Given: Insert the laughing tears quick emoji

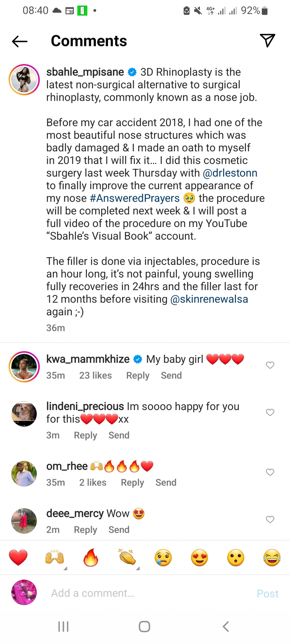Looking at the screenshot, I should pos(272,558).
